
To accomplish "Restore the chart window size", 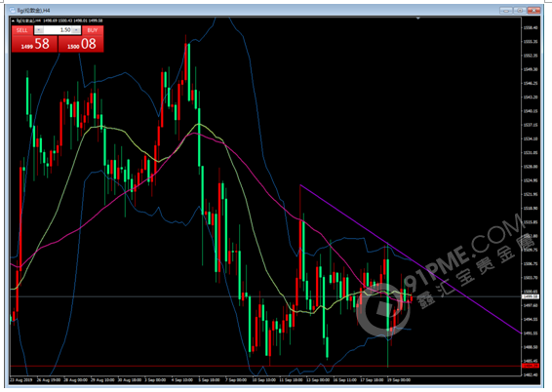I will 520,11.
